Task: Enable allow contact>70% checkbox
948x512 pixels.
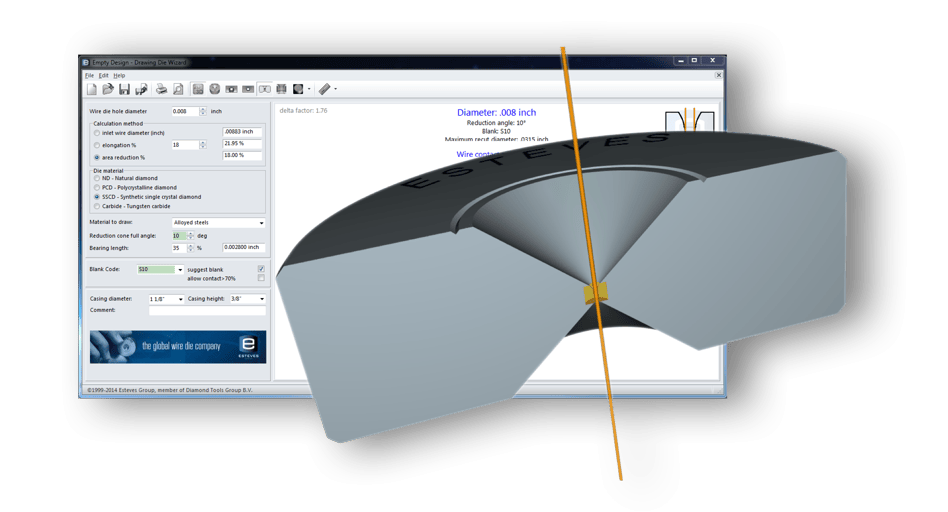Action: click(x=261, y=278)
